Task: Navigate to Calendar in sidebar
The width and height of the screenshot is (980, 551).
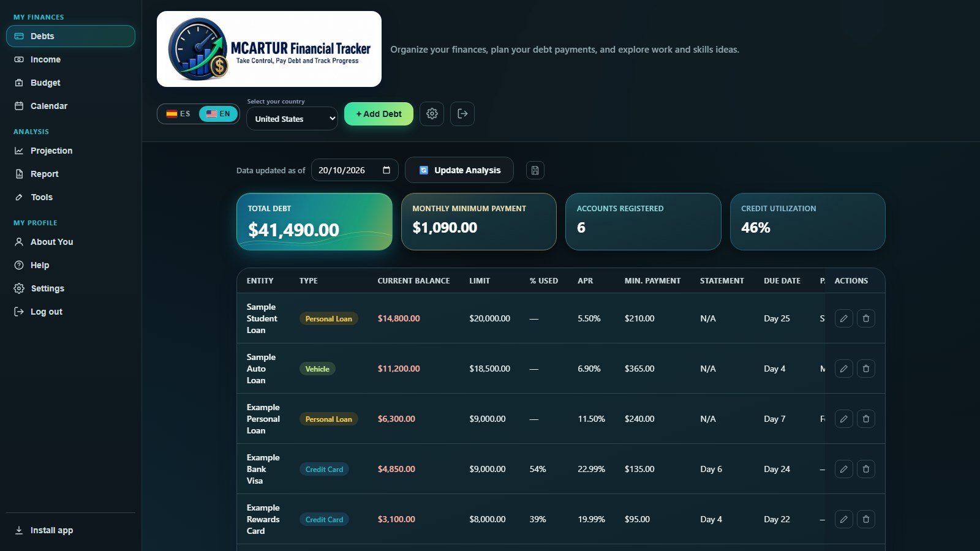Action: [x=70, y=106]
